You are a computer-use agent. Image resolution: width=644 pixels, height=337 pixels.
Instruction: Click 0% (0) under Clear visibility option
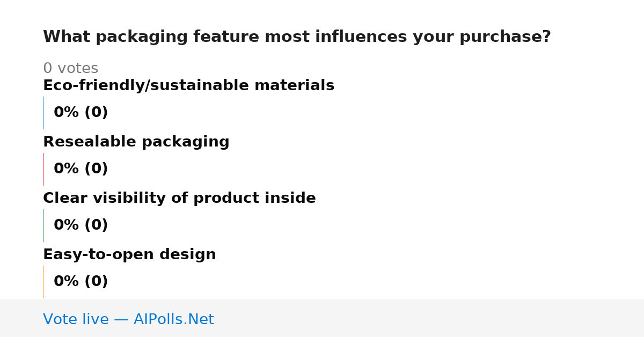(x=80, y=225)
